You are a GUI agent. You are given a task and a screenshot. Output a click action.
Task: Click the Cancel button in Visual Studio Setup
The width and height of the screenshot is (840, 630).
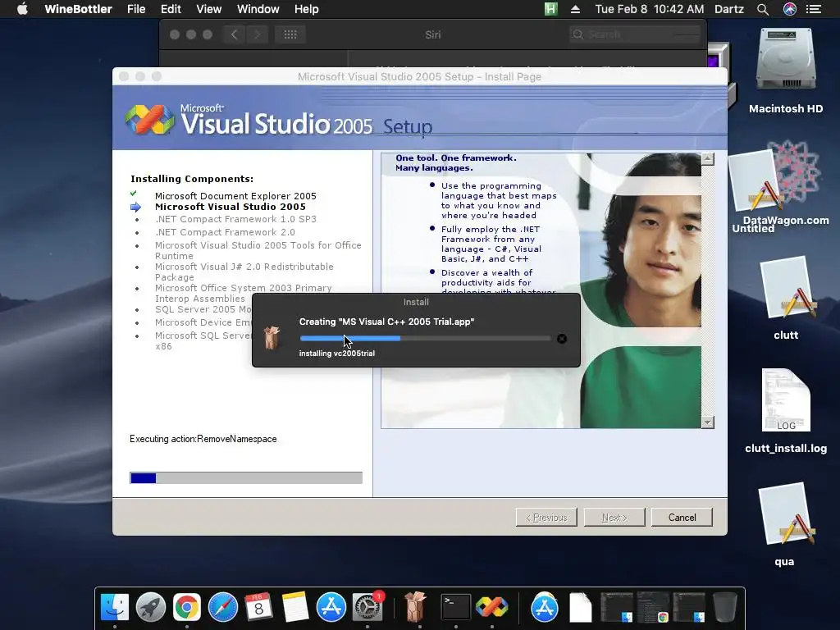(682, 518)
